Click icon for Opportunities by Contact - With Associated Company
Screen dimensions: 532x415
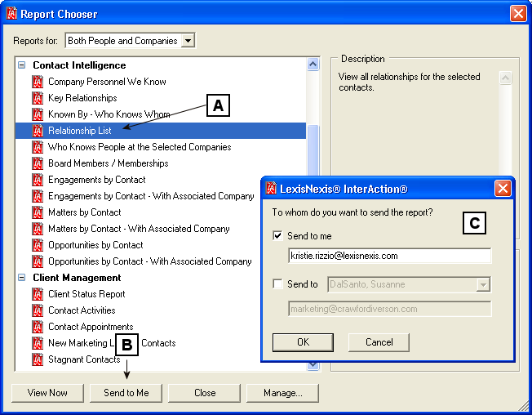tap(38, 261)
